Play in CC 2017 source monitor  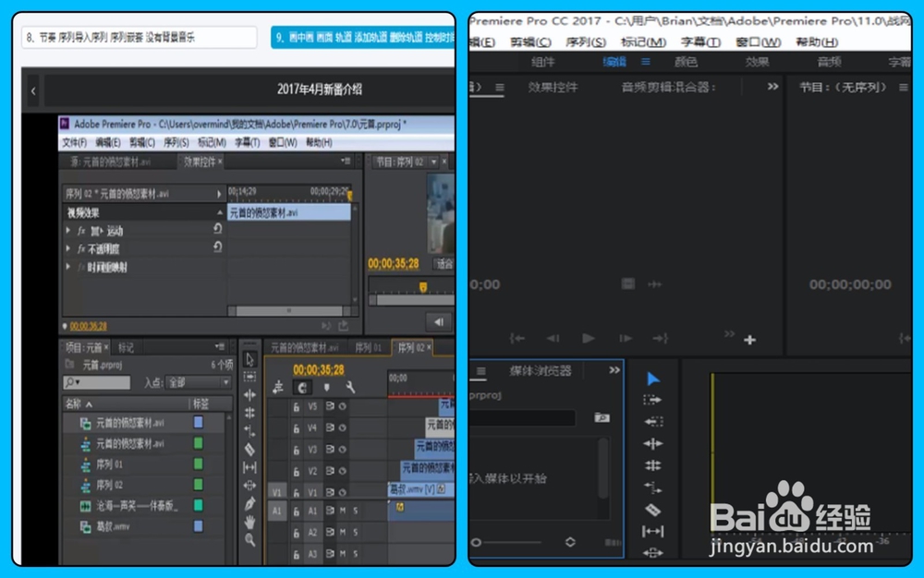[x=588, y=338]
